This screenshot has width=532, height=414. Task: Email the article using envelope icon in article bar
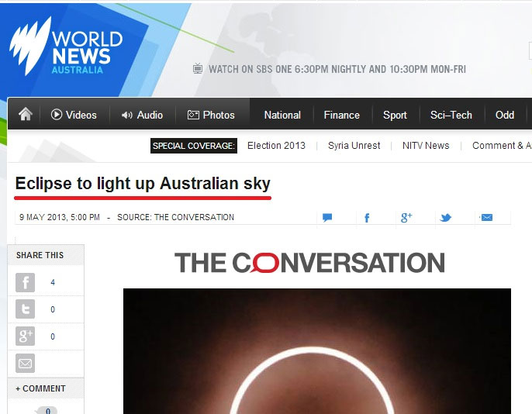[x=486, y=217]
